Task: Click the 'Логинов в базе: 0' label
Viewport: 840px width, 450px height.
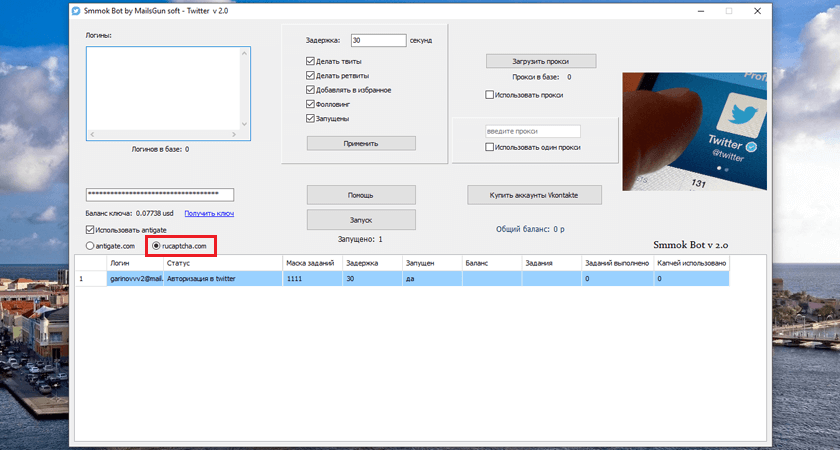Action: pyautogui.click(x=160, y=149)
